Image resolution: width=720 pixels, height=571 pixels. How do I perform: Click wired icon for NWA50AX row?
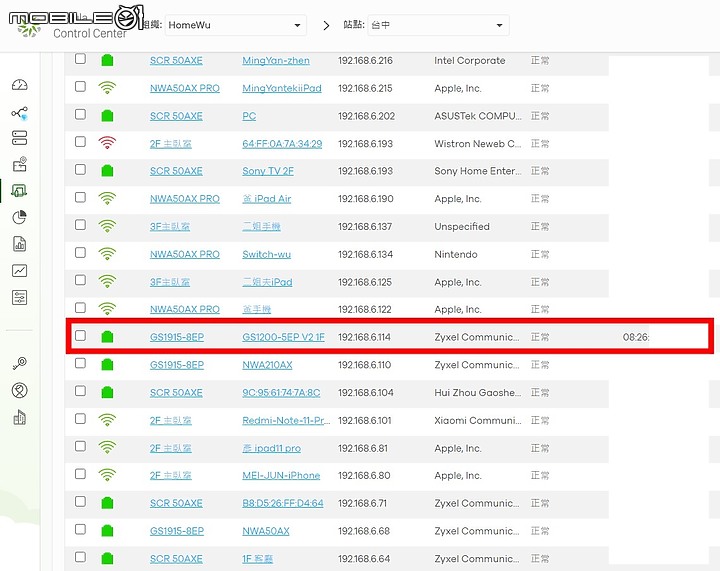107,531
